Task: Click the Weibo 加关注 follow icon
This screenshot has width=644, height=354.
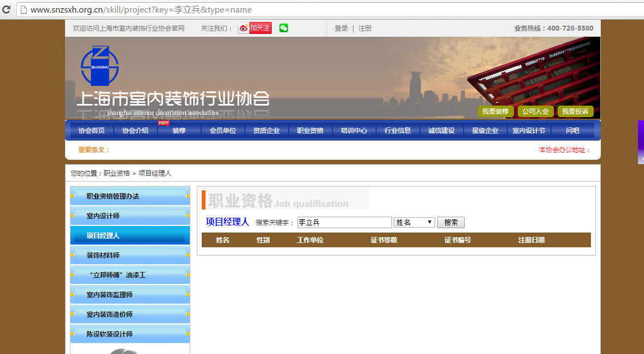Action: (255, 28)
